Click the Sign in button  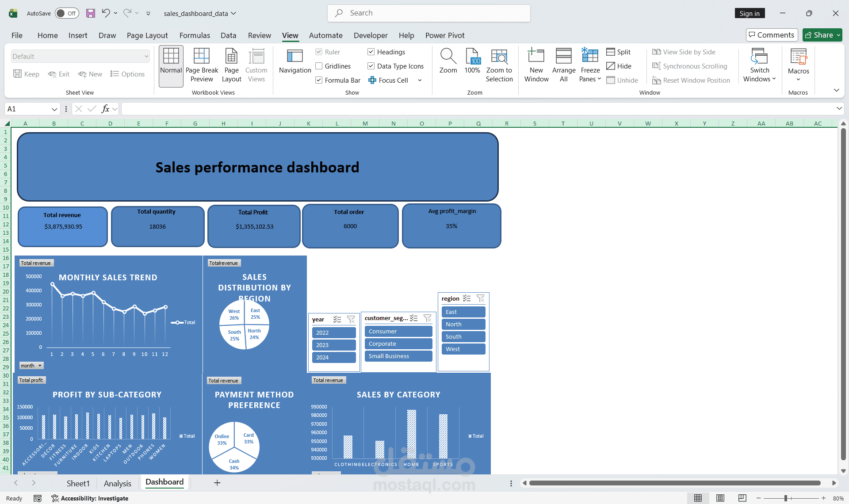[750, 13]
